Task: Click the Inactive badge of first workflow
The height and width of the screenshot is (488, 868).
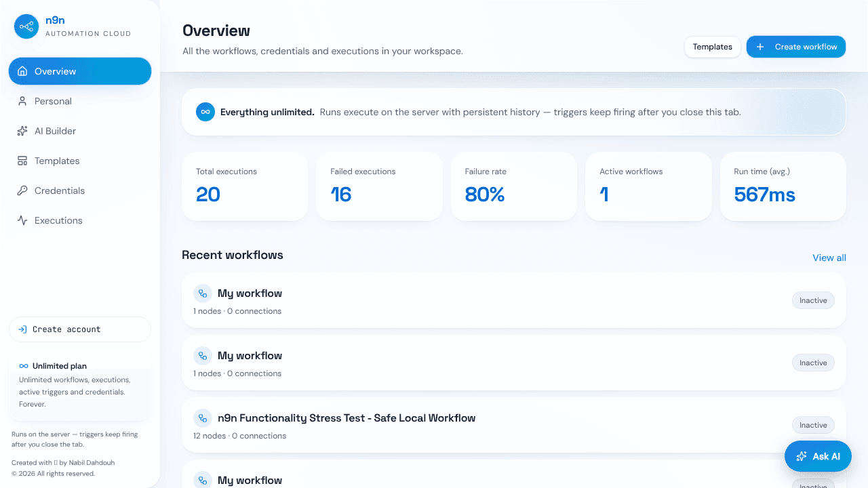Action: point(813,300)
